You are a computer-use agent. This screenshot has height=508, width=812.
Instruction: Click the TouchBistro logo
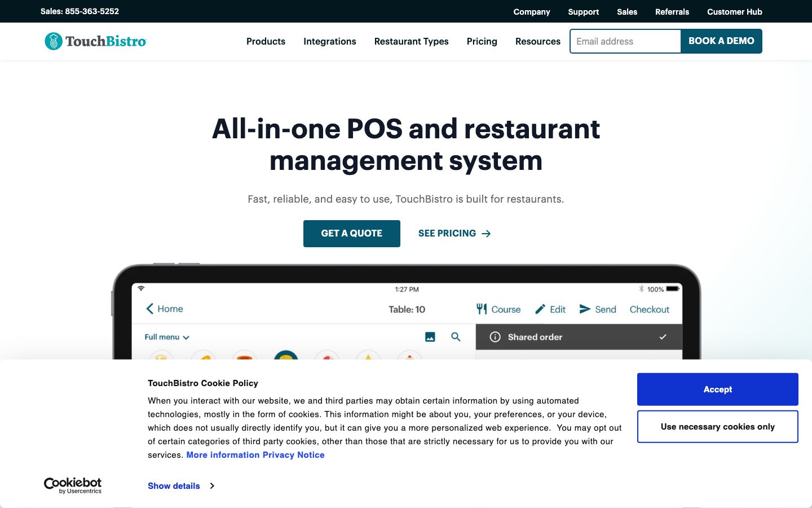coord(95,41)
